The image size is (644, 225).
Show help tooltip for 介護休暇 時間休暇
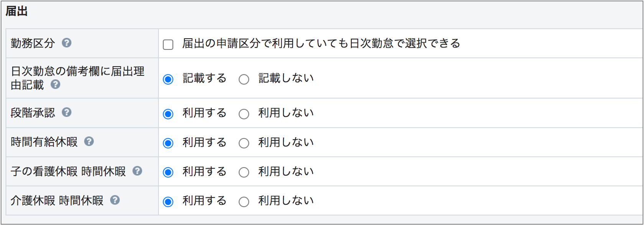[115, 200]
